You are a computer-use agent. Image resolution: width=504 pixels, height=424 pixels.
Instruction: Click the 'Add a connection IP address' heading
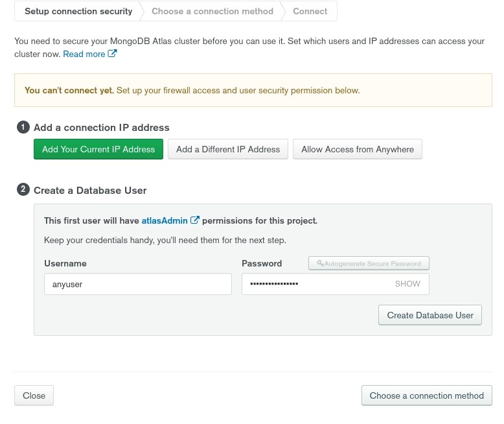102,128
